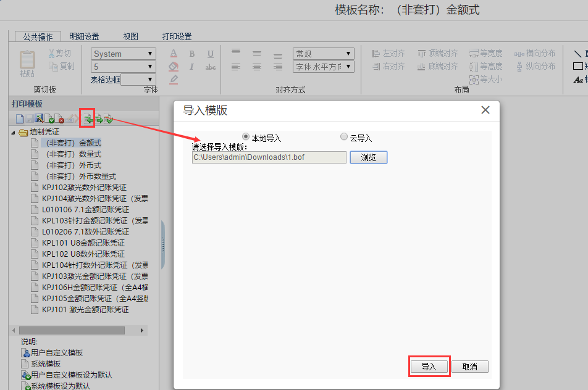This screenshot has width=588, height=390.
Task: Select (非套打) 外币数量式 template
Action: click(x=82, y=176)
